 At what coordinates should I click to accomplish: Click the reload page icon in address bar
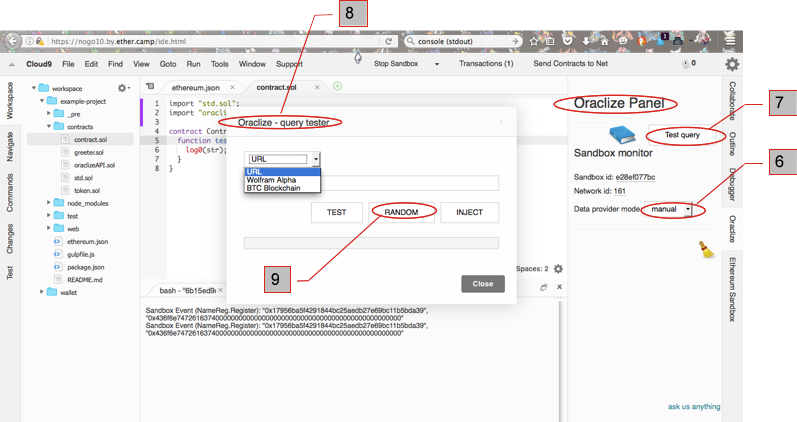click(388, 41)
